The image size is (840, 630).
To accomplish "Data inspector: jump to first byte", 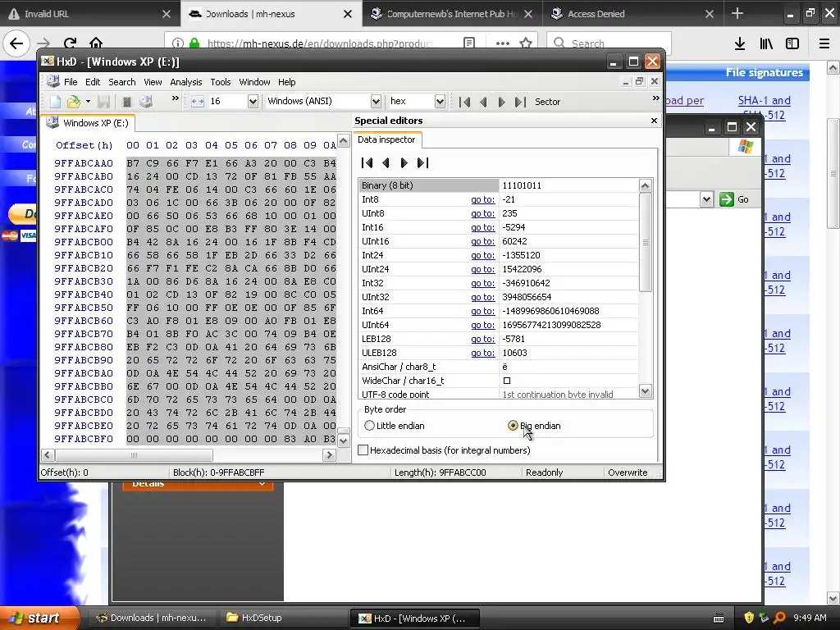I will (x=367, y=163).
